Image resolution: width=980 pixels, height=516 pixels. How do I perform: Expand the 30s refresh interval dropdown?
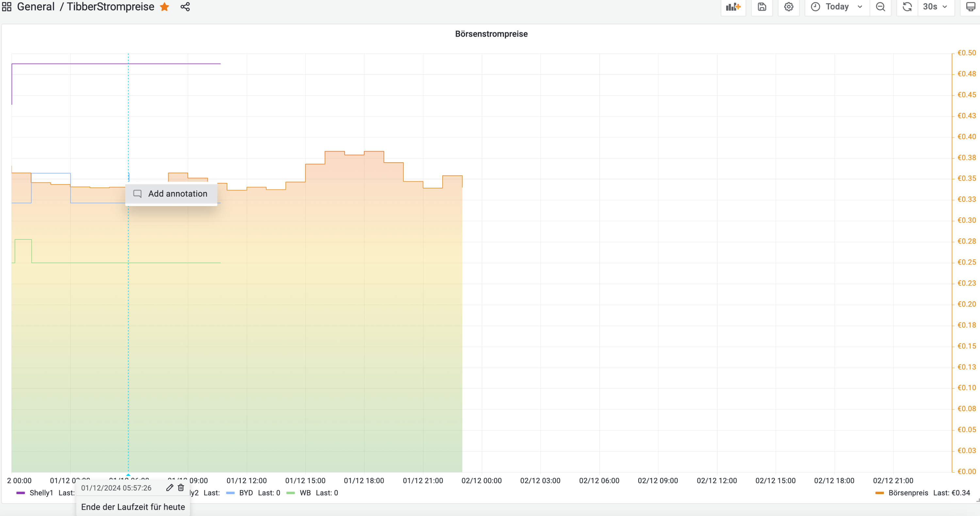point(936,7)
